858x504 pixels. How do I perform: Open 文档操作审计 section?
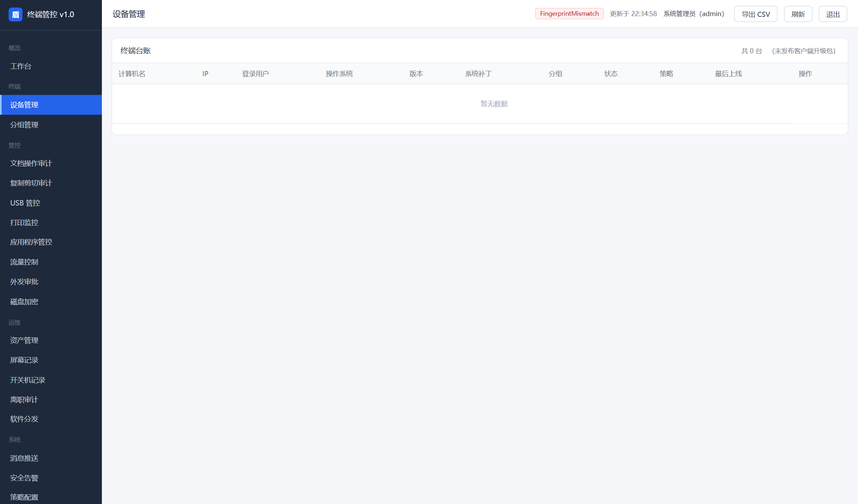pyautogui.click(x=51, y=163)
